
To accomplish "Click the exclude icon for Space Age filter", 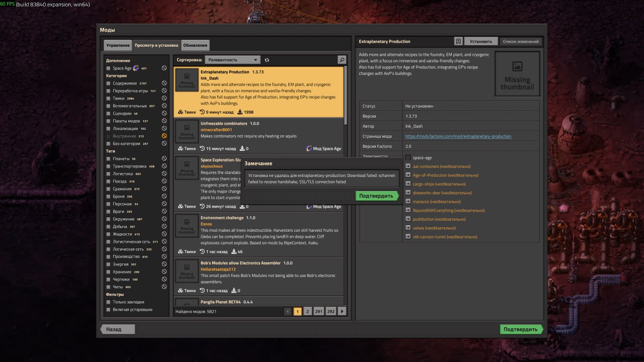I will coord(164,68).
